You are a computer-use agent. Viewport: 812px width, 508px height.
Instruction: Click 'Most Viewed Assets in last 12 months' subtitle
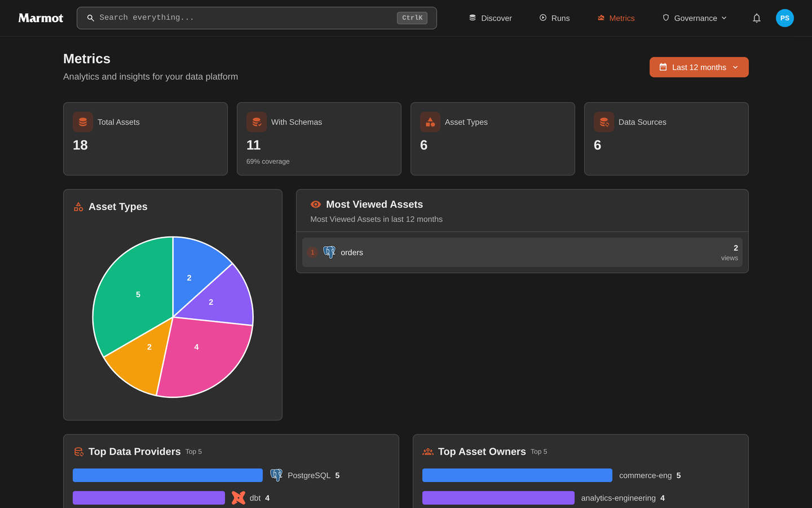(377, 219)
